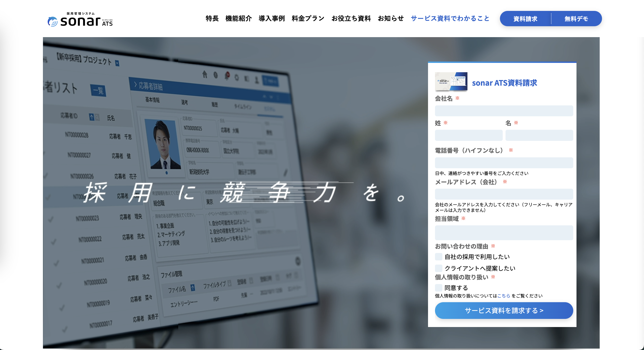Focus the メールアドレス（会社） input field

point(504,194)
